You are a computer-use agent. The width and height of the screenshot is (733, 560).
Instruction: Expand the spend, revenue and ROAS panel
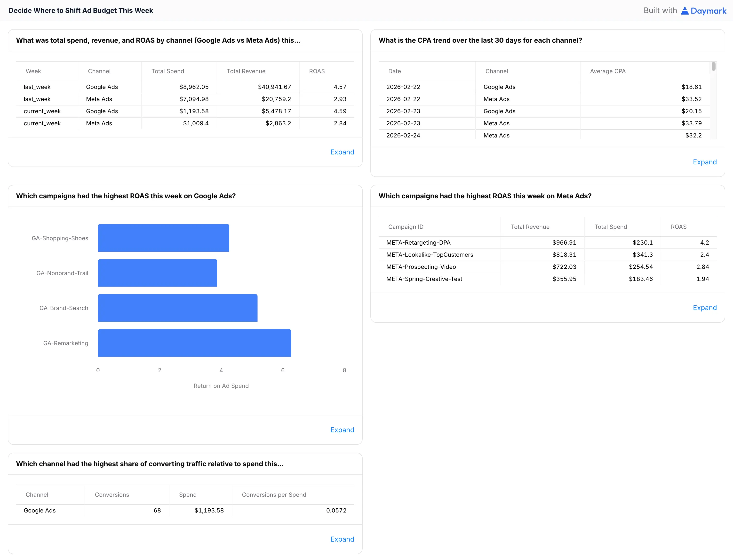tap(342, 152)
